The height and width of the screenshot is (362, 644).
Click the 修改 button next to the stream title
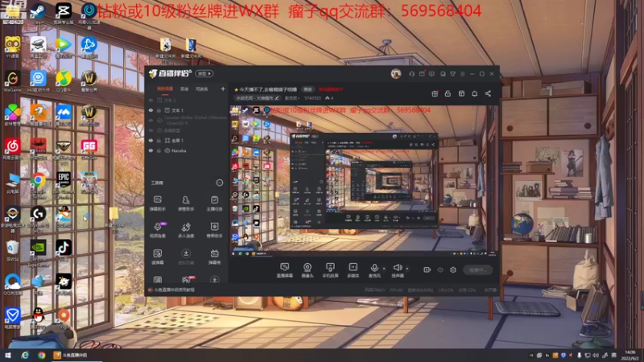[308, 89]
